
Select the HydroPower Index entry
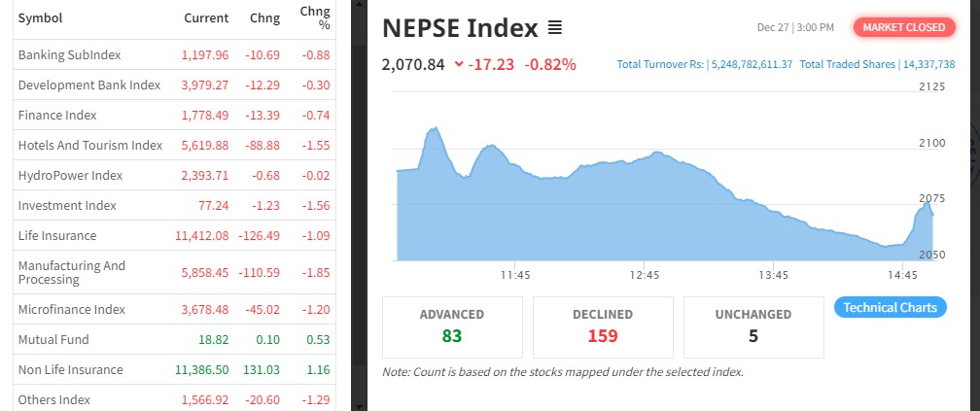[70, 176]
